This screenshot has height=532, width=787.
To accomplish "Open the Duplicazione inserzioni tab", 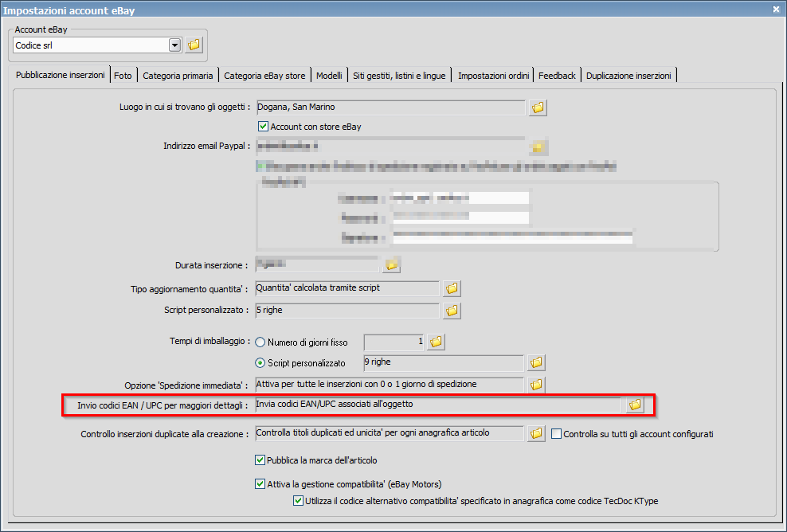I will (628, 76).
